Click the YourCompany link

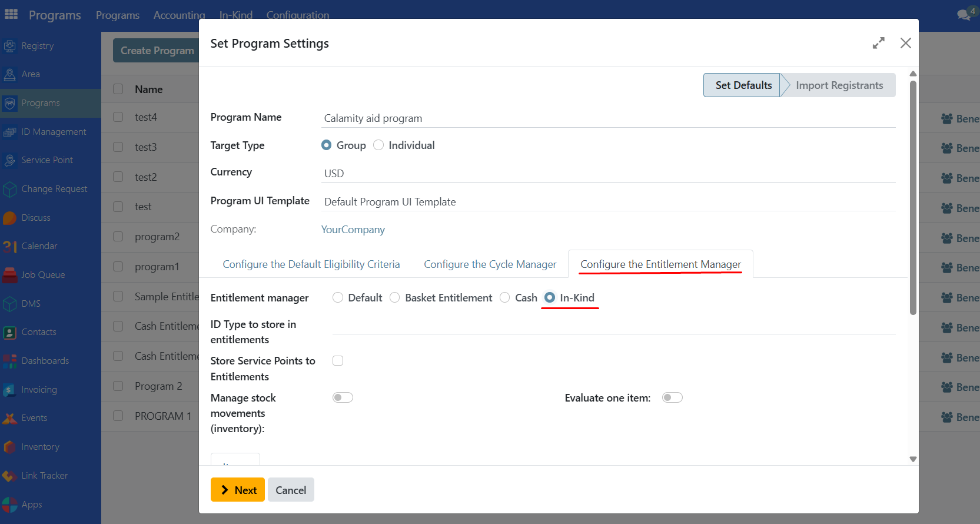click(353, 230)
